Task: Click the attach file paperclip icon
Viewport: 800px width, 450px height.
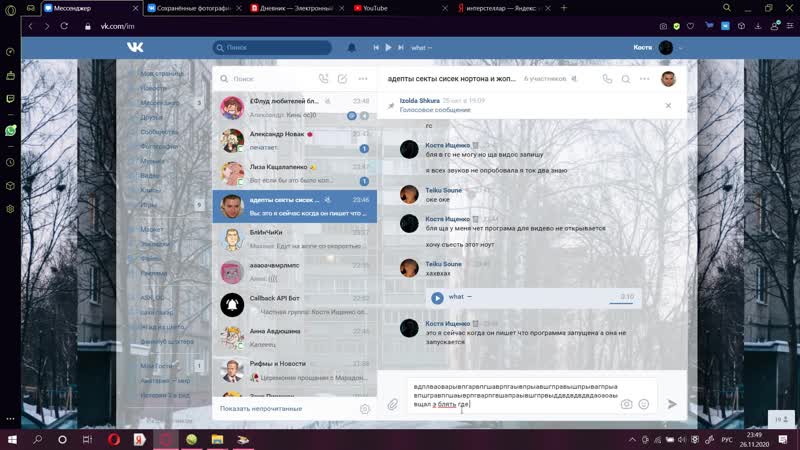Action: (x=392, y=404)
